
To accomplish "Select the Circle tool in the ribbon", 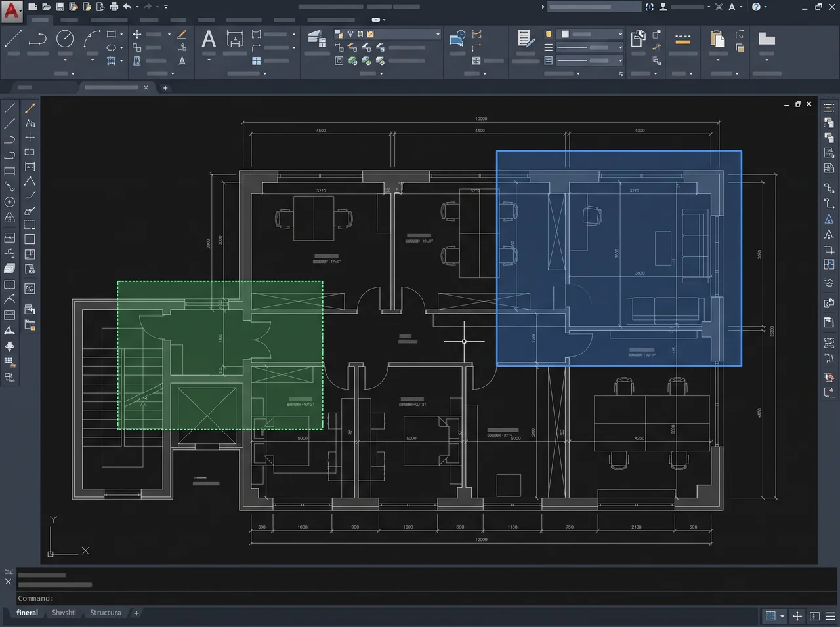I will coord(65,39).
